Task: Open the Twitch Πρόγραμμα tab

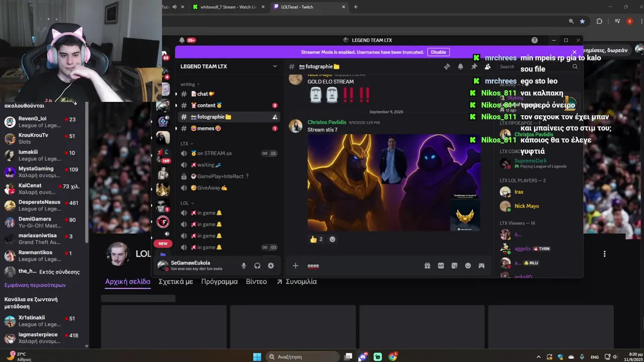Action: pos(219,282)
